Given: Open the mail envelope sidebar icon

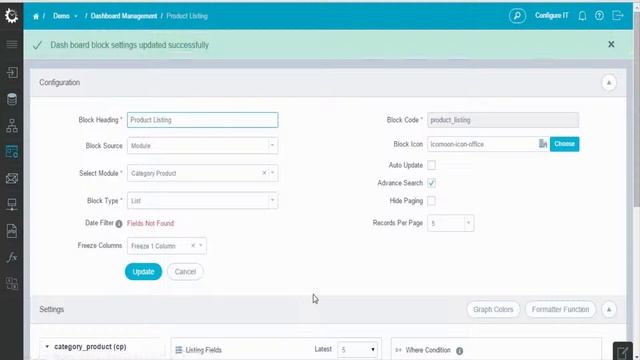Looking at the screenshot, I should (12, 178).
